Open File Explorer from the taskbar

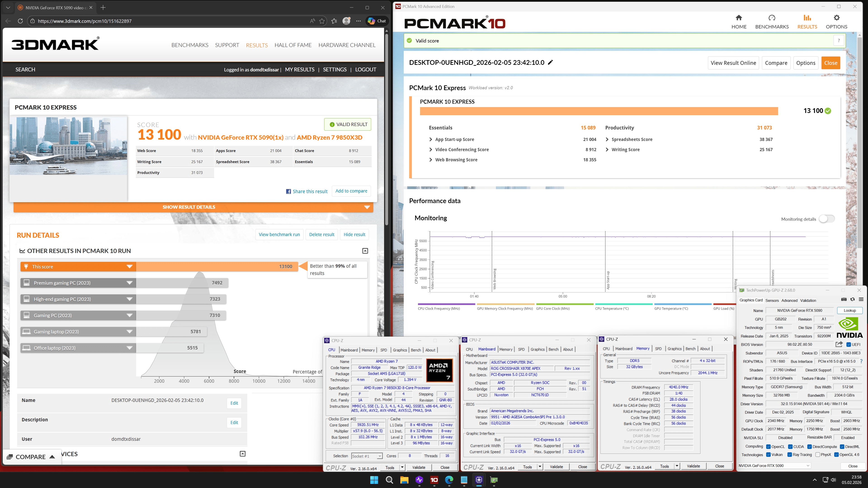(404, 480)
